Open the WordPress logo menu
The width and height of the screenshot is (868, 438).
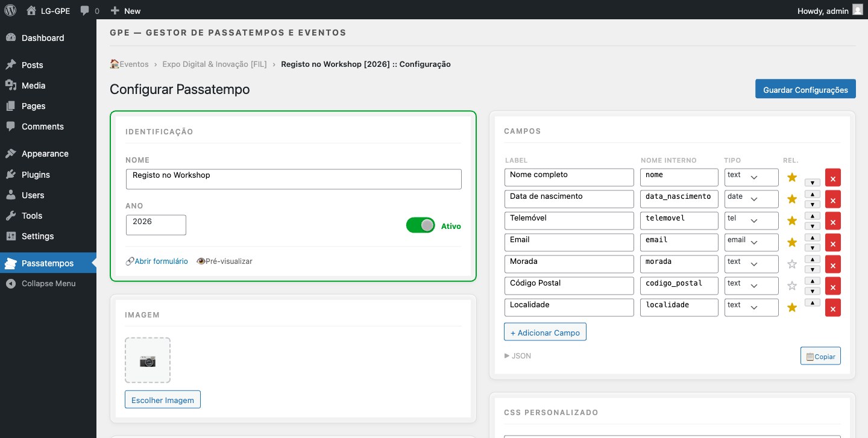(x=10, y=10)
